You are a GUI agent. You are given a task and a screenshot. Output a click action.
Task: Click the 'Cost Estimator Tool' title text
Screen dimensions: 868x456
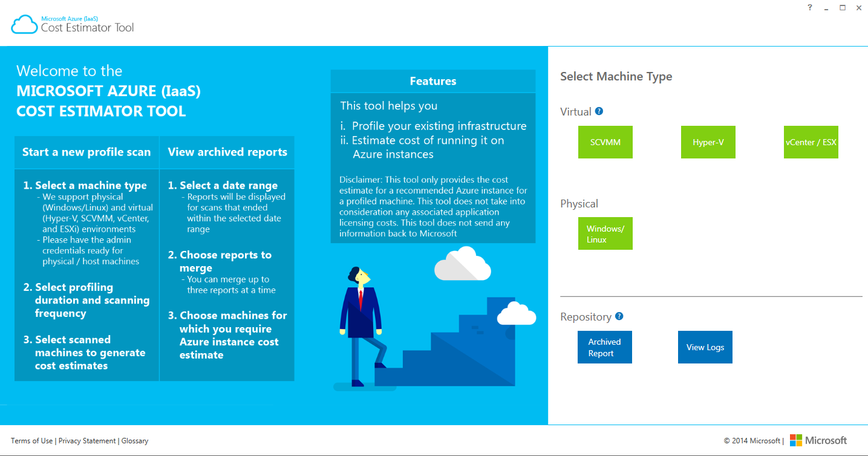click(88, 27)
